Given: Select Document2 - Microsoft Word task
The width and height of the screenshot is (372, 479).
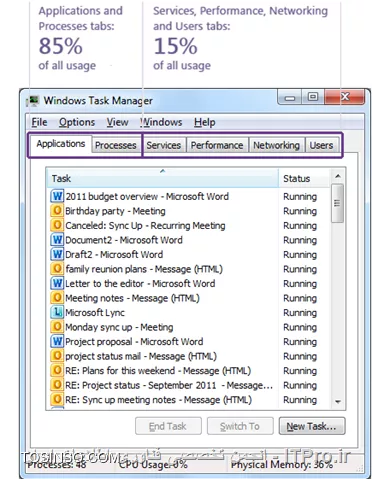Looking at the screenshot, I should [124, 240].
